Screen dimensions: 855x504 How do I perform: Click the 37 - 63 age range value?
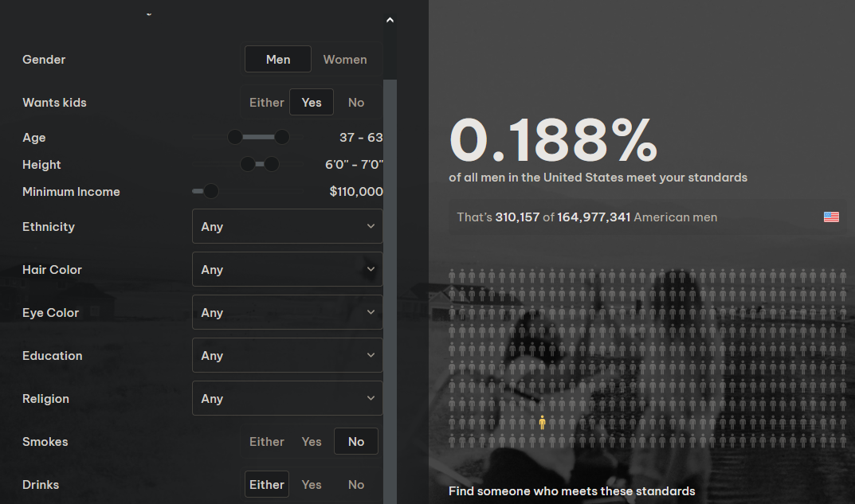coord(361,137)
